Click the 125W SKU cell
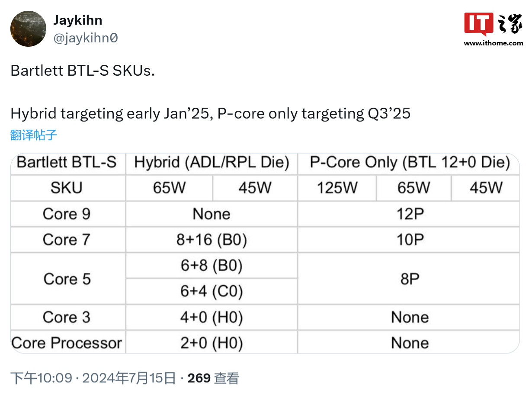Viewport: 532px width, 394px height. pyautogui.click(x=337, y=188)
